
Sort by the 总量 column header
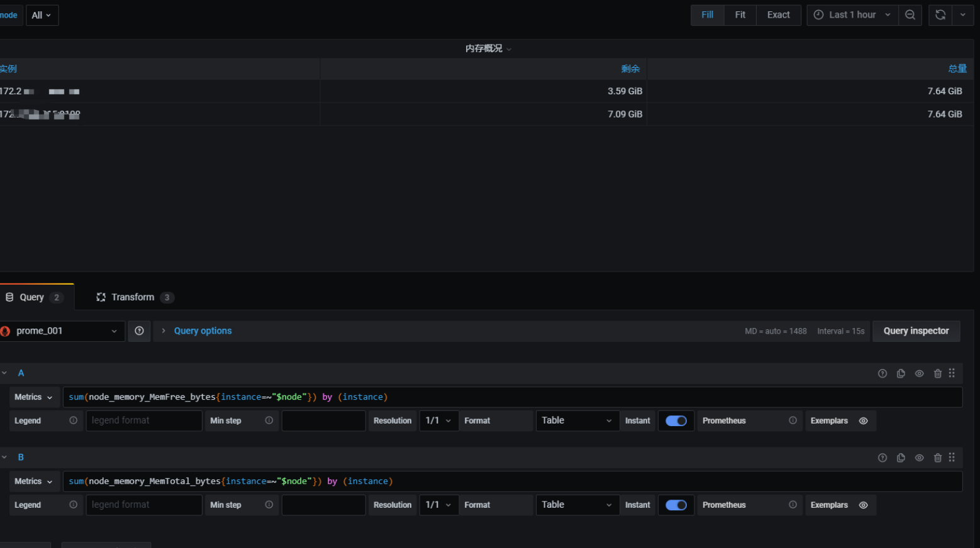click(957, 69)
